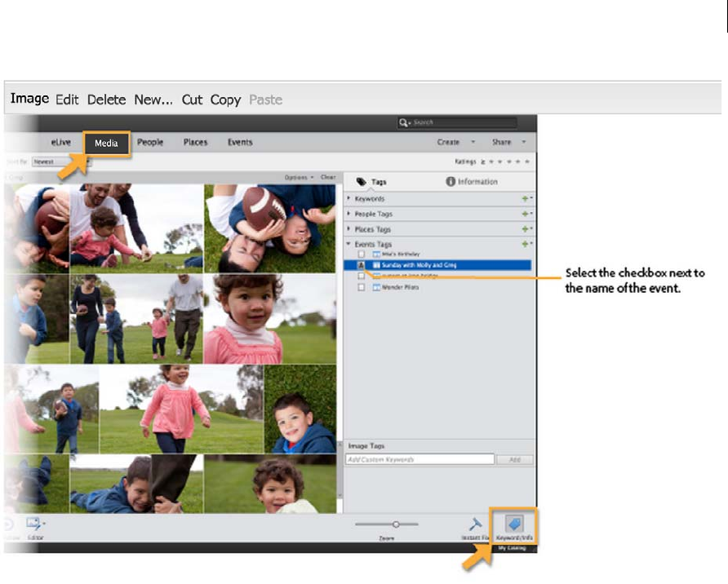Click the Add Custom Keywords field
This screenshot has width=728, height=584.
419,459
